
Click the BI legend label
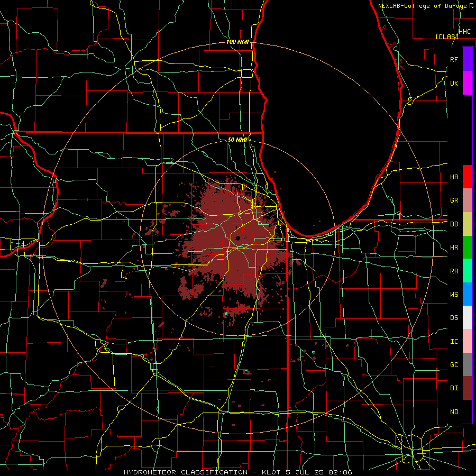(x=454, y=388)
